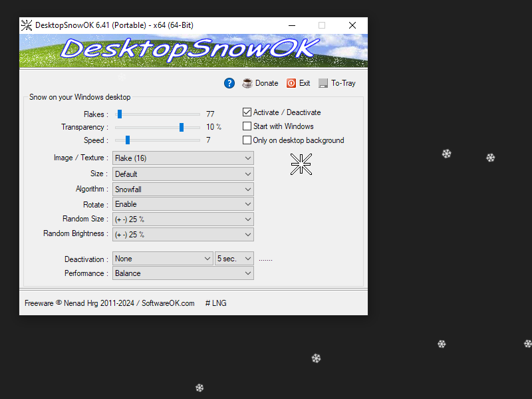Open the Image / Texture dropdown

point(184,158)
